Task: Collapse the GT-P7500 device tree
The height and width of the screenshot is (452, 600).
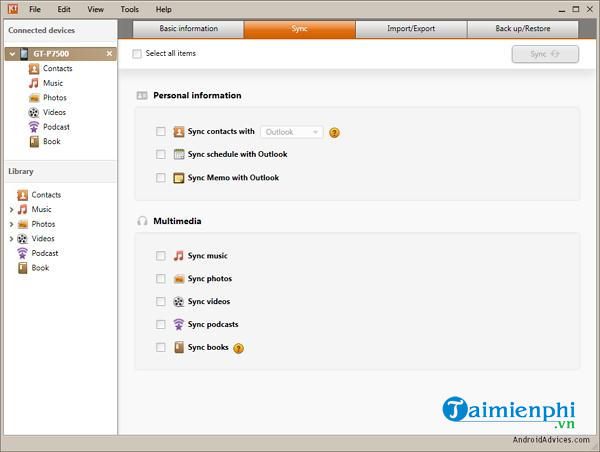Action: (x=10, y=53)
